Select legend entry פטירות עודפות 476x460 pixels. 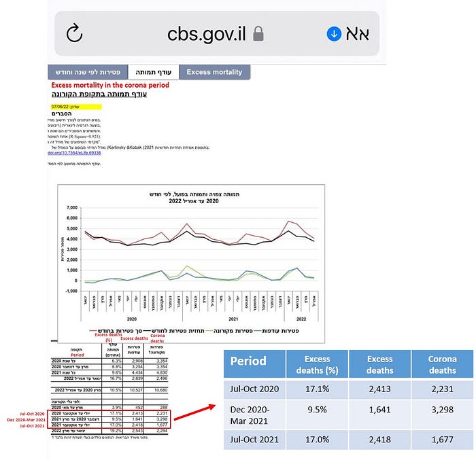click(x=277, y=331)
